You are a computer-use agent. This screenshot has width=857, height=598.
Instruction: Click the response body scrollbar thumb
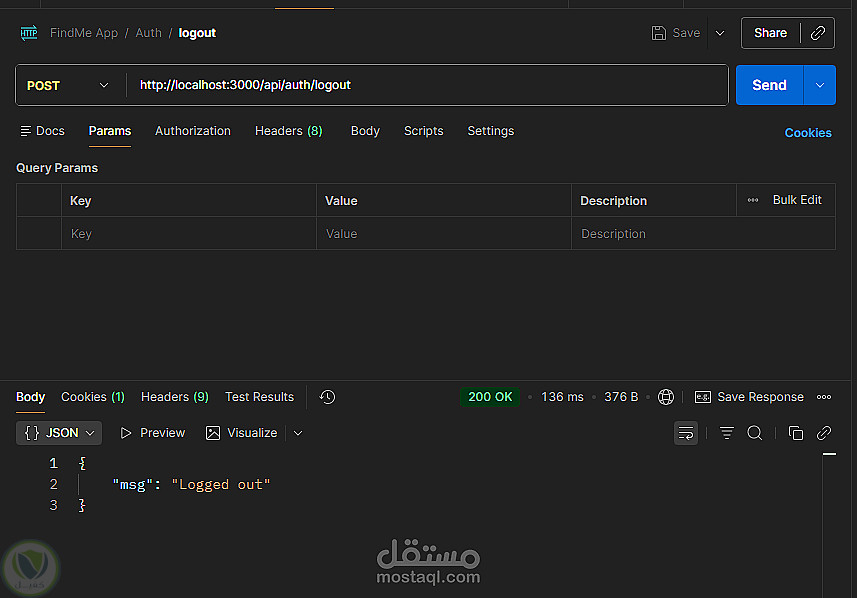829,454
